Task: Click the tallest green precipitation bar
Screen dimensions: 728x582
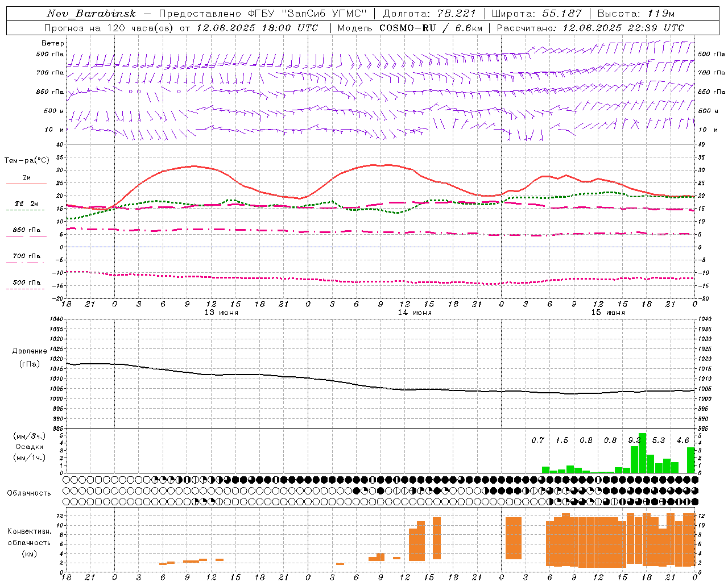Action: pos(642,453)
